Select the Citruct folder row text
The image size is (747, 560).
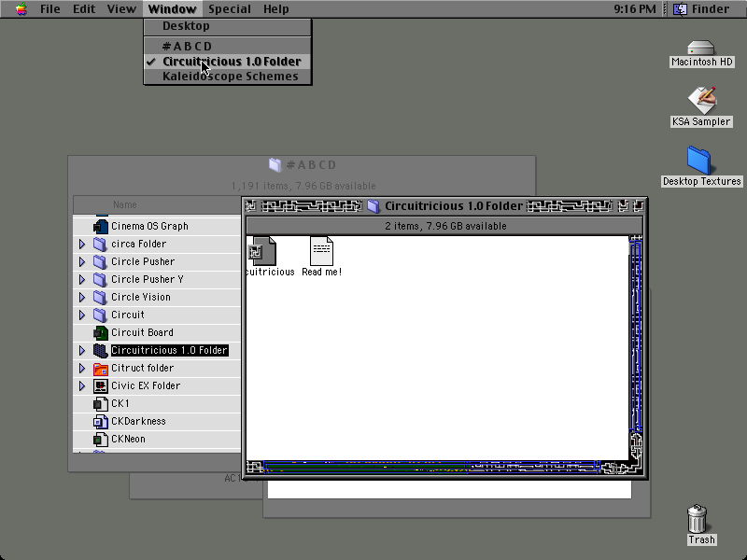click(142, 368)
